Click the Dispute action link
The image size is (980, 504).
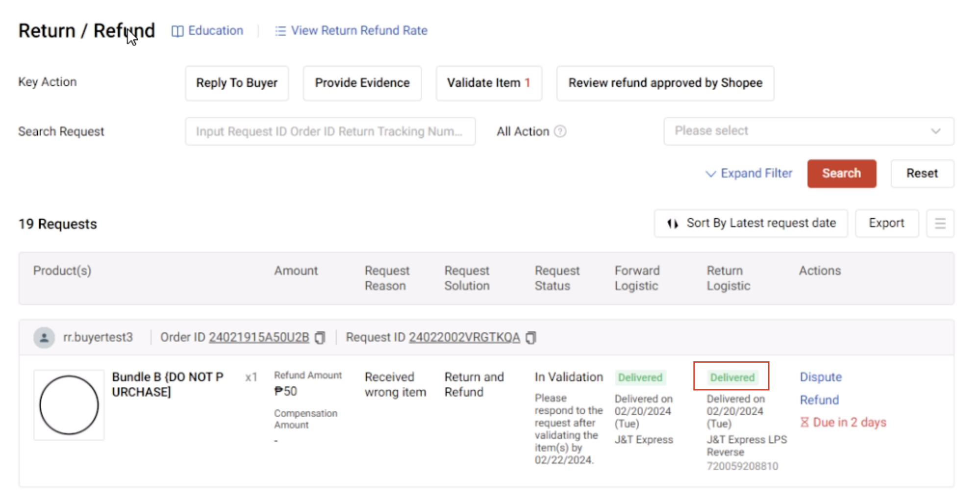coord(821,377)
